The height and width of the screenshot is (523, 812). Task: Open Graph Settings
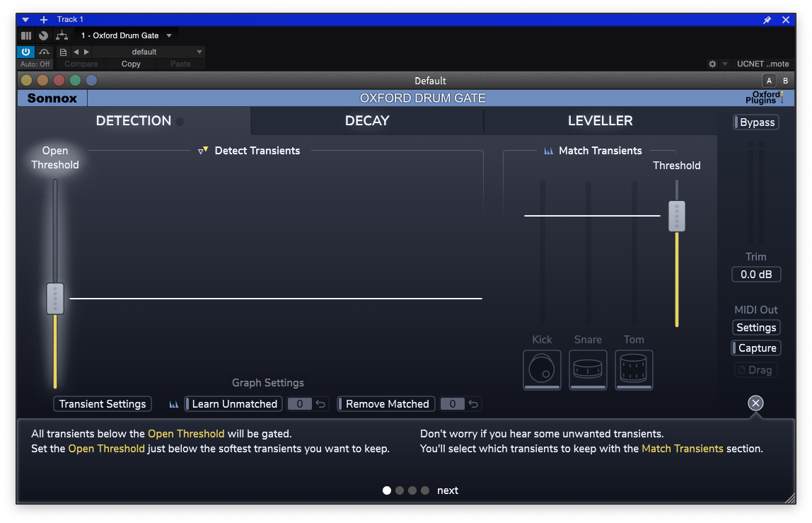click(x=268, y=383)
